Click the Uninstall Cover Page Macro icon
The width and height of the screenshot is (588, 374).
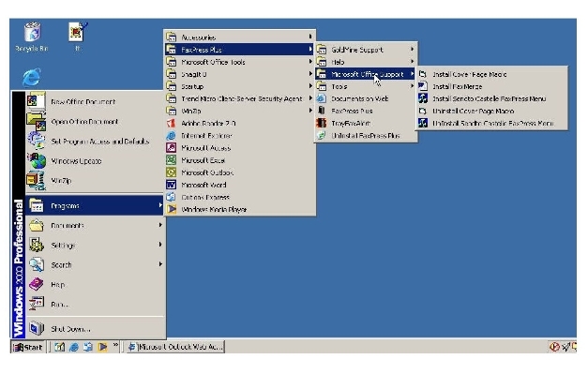coord(423,111)
